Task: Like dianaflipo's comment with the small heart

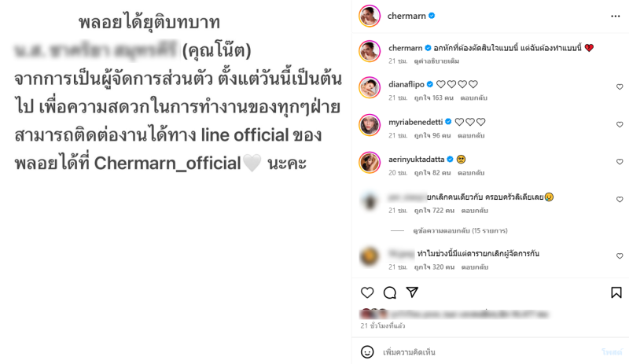Action: click(x=620, y=86)
